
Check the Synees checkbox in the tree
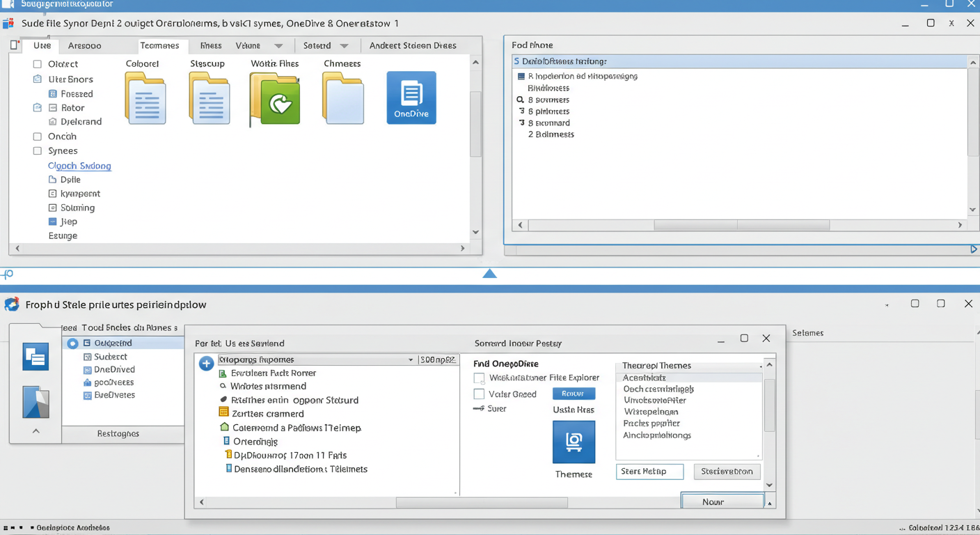click(x=37, y=150)
